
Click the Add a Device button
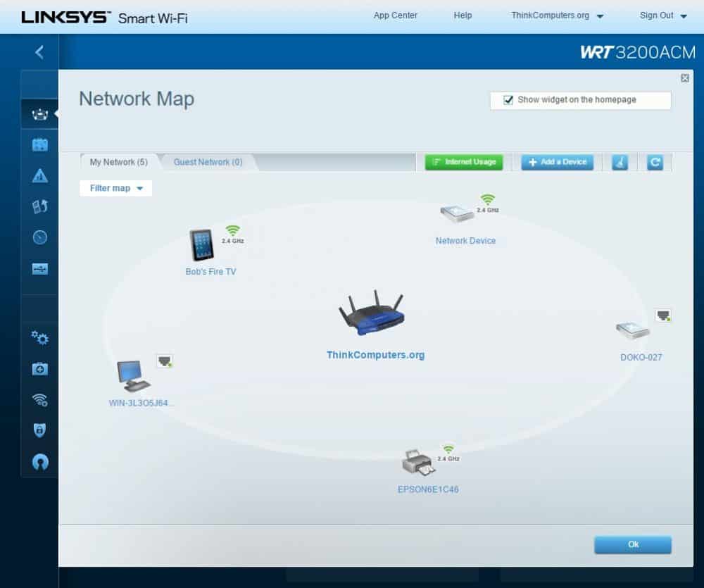coord(557,162)
